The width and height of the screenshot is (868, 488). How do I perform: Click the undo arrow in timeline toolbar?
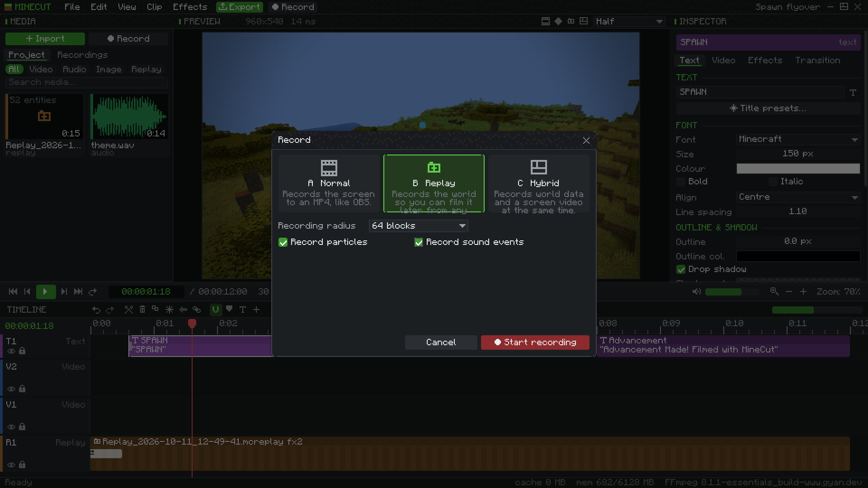(96, 310)
